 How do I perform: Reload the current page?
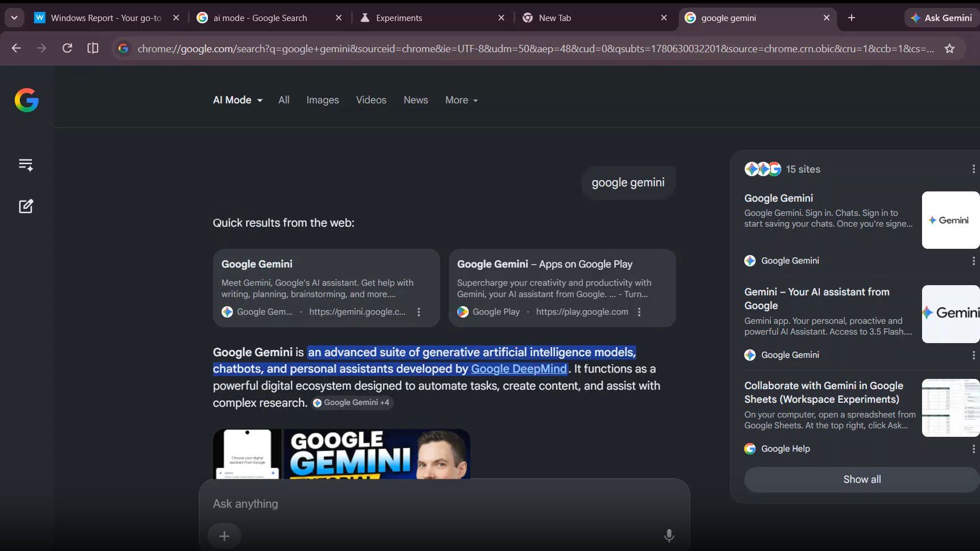coord(67,48)
